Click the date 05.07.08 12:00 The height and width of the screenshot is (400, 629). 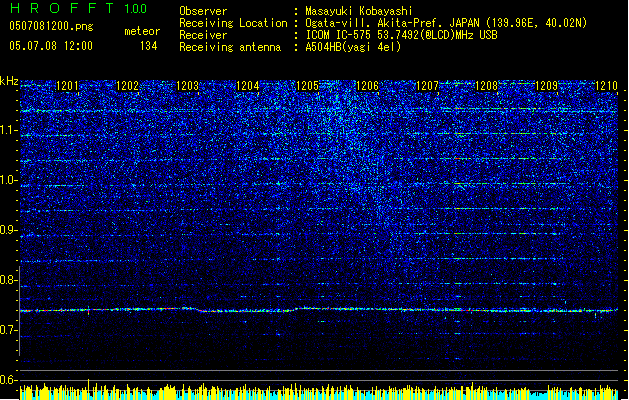coord(51,46)
